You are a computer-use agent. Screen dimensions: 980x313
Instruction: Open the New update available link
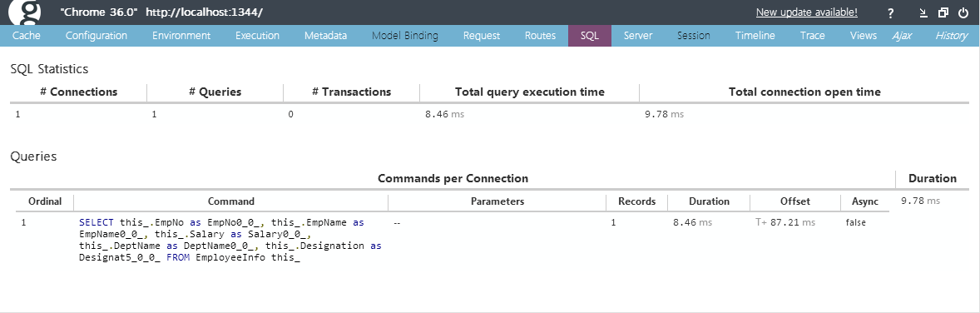(806, 12)
